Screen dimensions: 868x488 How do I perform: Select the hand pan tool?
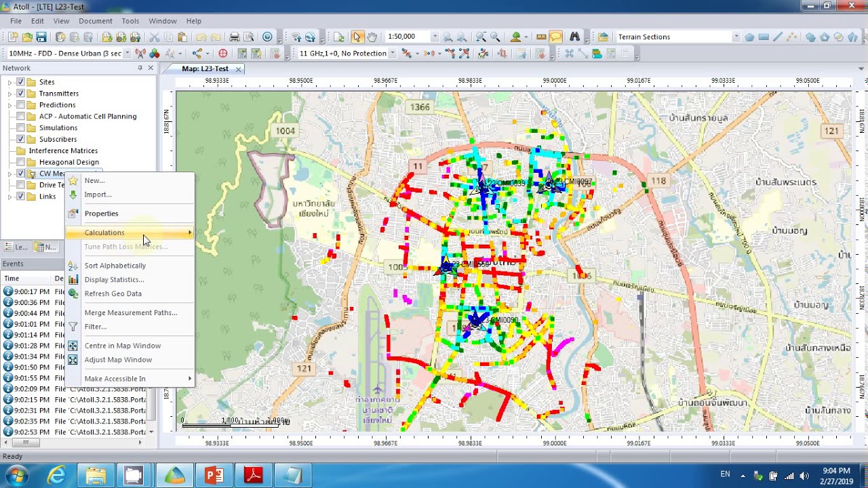coord(372,37)
